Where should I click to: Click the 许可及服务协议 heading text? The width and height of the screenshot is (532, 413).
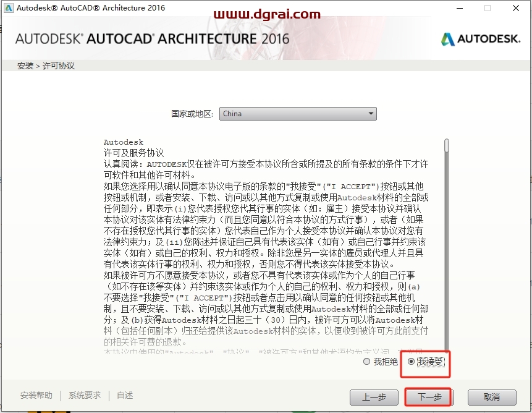tap(133, 153)
